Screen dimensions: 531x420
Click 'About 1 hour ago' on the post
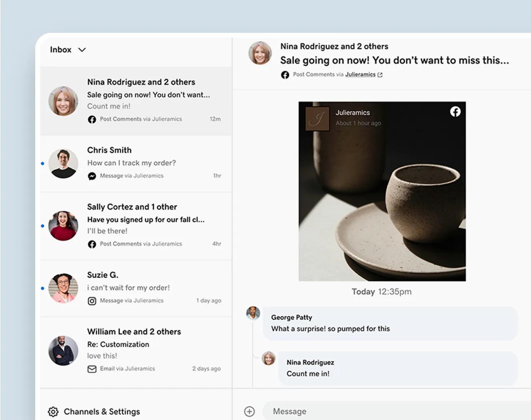pos(358,123)
